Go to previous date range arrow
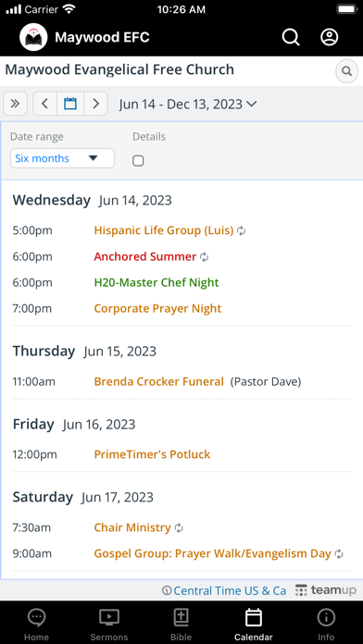The height and width of the screenshot is (644, 363). point(45,104)
